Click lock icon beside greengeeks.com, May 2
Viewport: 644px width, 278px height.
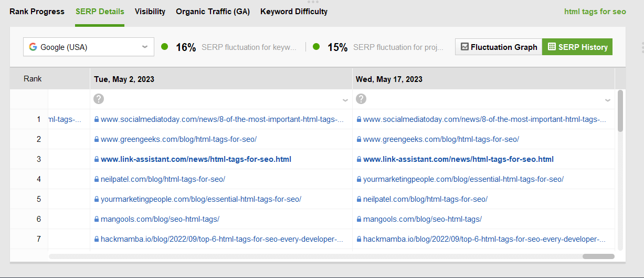[x=96, y=139]
